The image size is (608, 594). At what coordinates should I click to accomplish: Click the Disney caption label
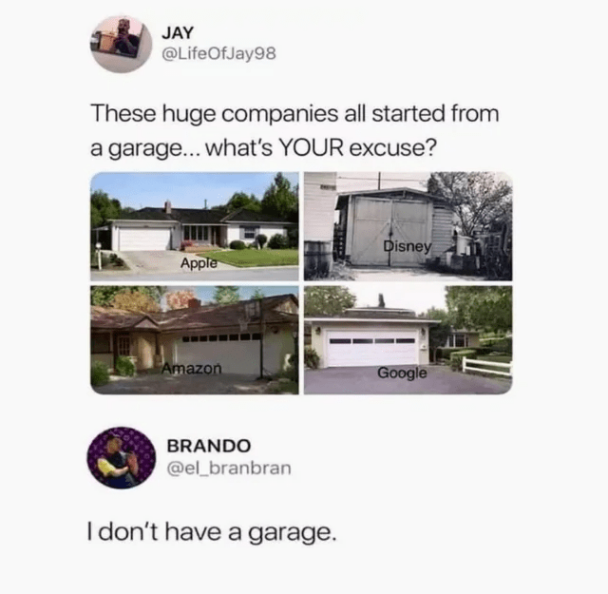[x=407, y=246]
